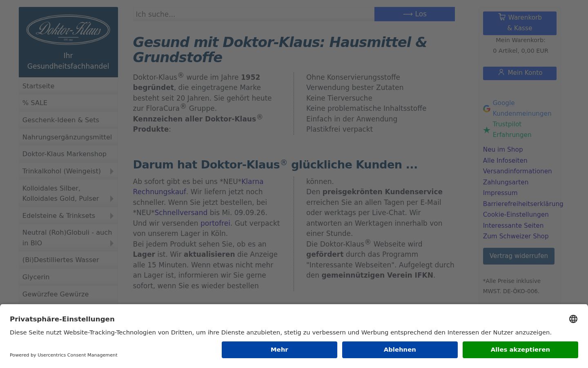Open the % SALE category
Screen dimensions: 588x368
pos(68,103)
